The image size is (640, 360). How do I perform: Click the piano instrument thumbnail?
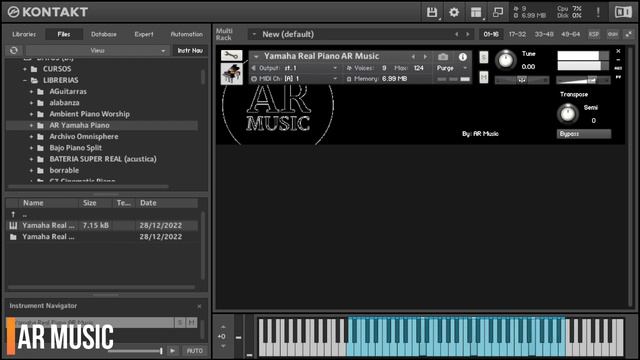[231, 74]
